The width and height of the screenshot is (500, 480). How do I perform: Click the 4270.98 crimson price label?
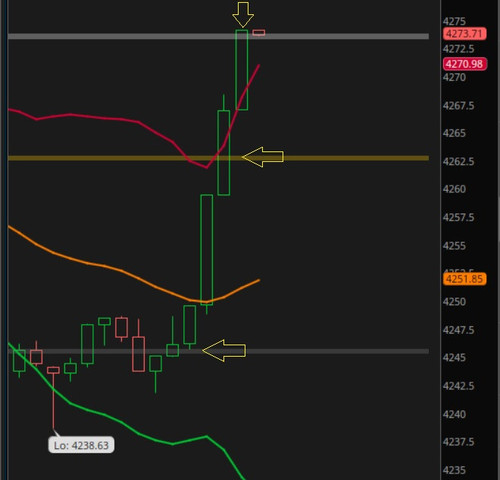pos(465,64)
